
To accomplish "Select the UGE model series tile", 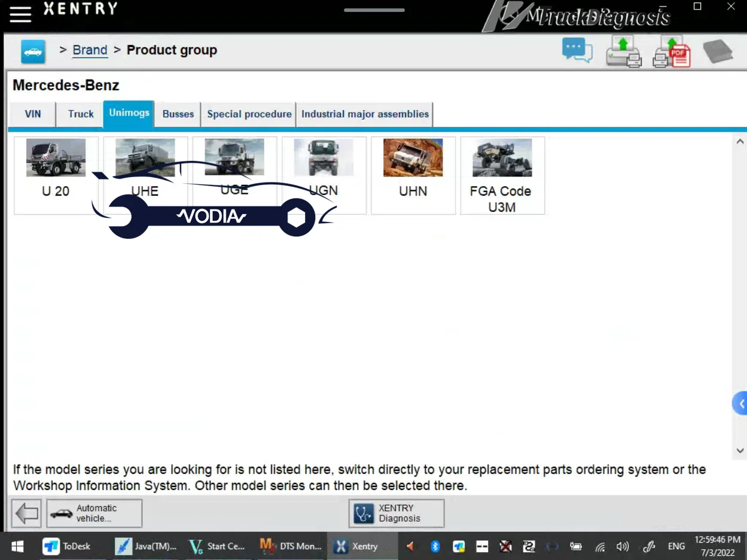I will 234,175.
